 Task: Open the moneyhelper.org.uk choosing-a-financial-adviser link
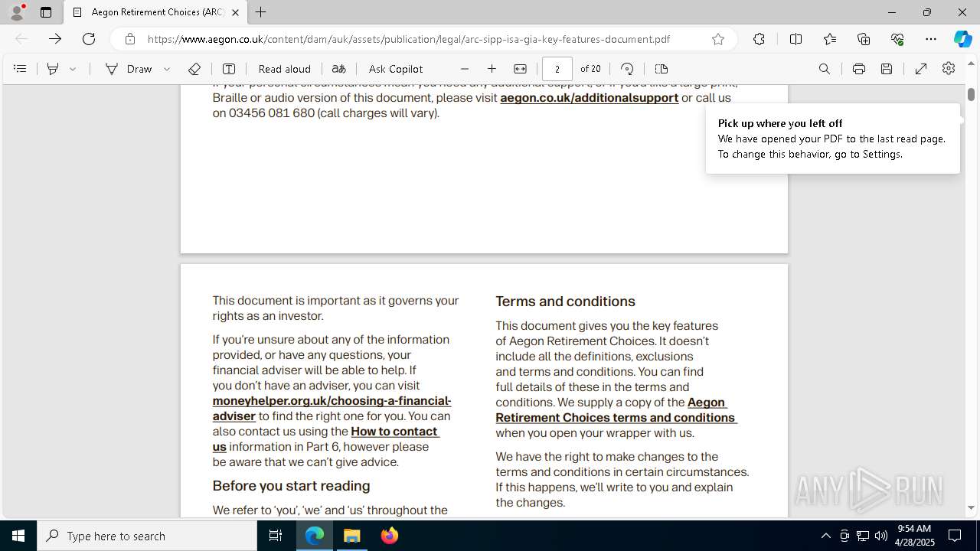coord(332,409)
